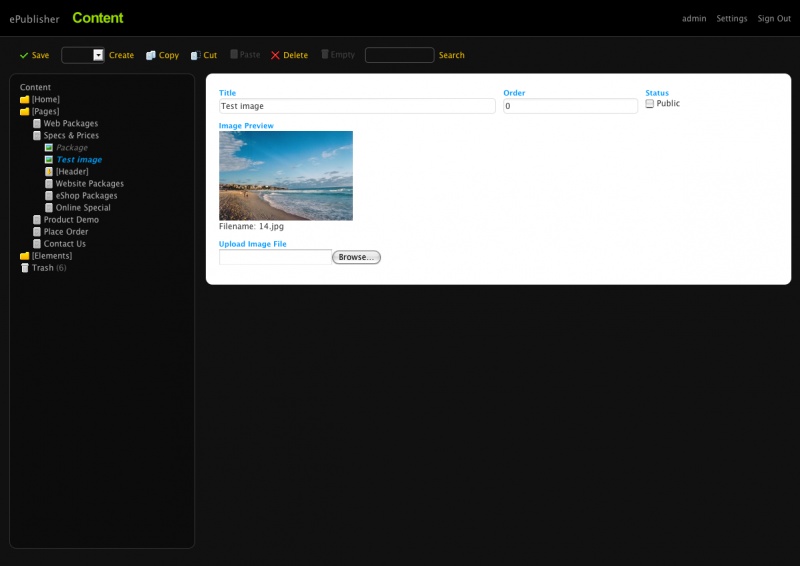This screenshot has height=566, width=800.
Task: Click the Search link in toolbar
Action: point(452,56)
